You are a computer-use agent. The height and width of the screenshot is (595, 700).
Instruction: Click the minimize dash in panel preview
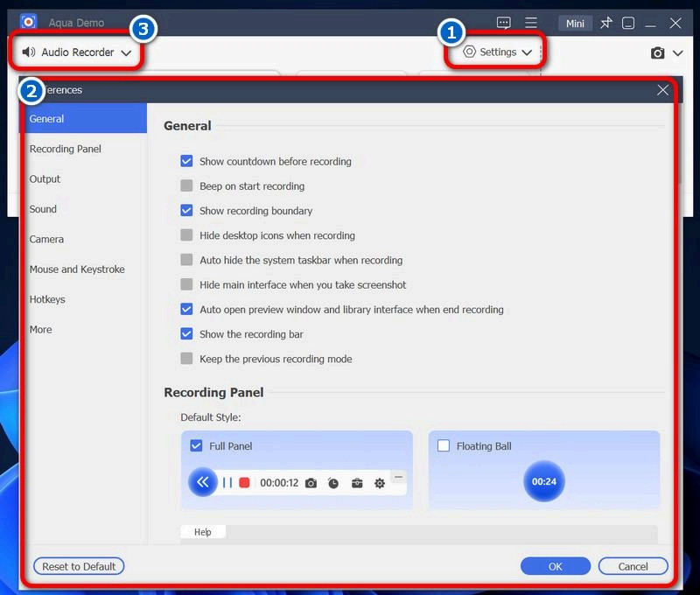(398, 477)
